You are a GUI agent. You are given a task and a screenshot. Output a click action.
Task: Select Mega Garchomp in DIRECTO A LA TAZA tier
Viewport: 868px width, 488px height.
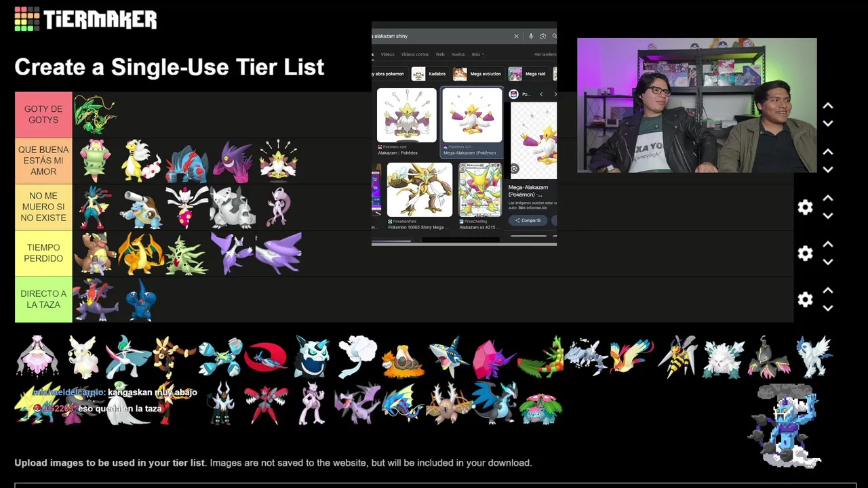(95, 300)
